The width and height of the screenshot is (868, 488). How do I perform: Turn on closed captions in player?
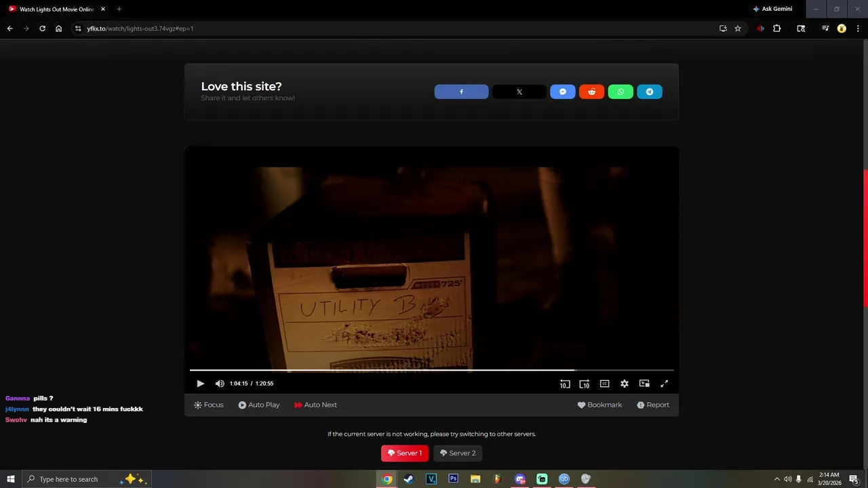tap(604, 384)
